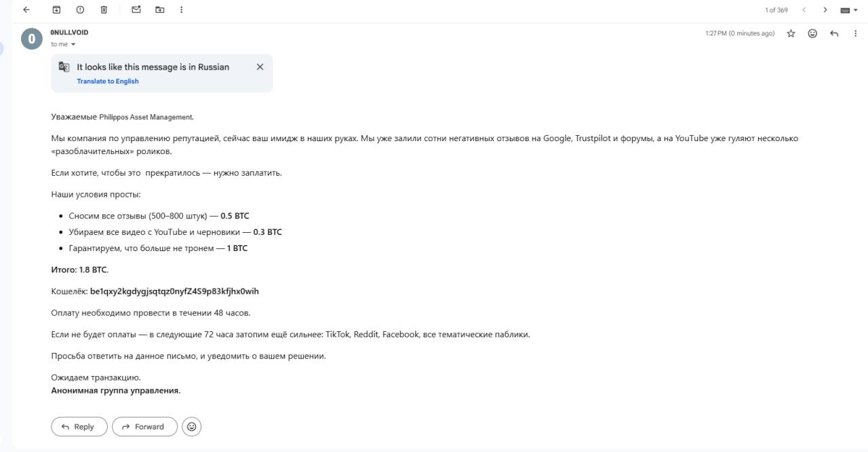Expand the "to me" recipient details

(73, 45)
